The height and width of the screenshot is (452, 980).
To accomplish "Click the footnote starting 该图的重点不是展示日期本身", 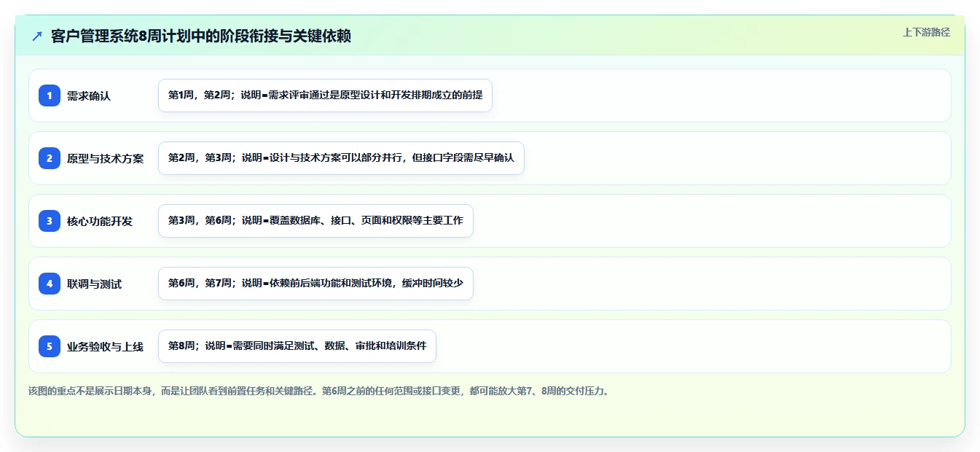I will [320, 391].
